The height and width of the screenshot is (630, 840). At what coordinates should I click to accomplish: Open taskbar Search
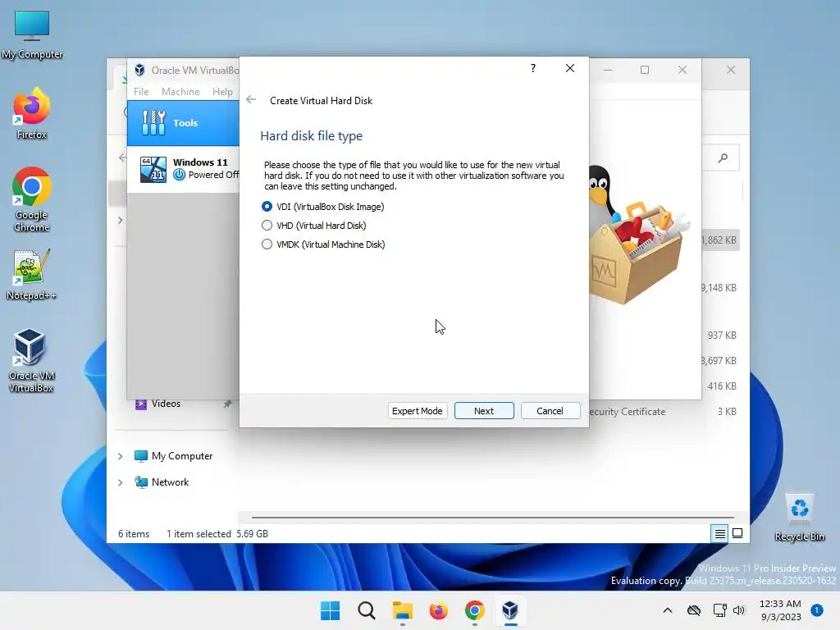pos(367,610)
